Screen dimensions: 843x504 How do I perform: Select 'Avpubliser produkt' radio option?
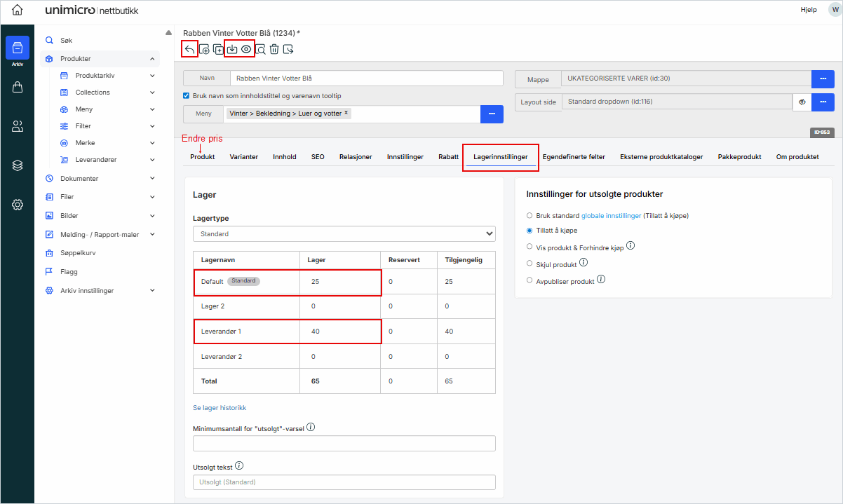pos(530,280)
